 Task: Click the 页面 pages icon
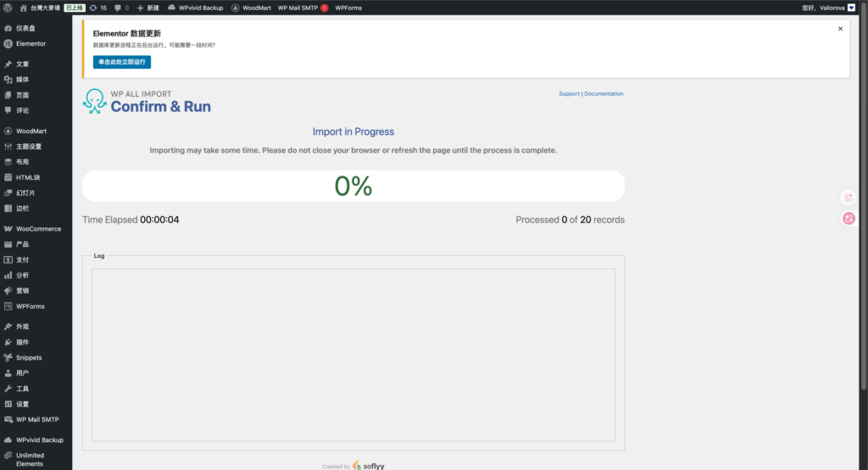tap(8, 95)
